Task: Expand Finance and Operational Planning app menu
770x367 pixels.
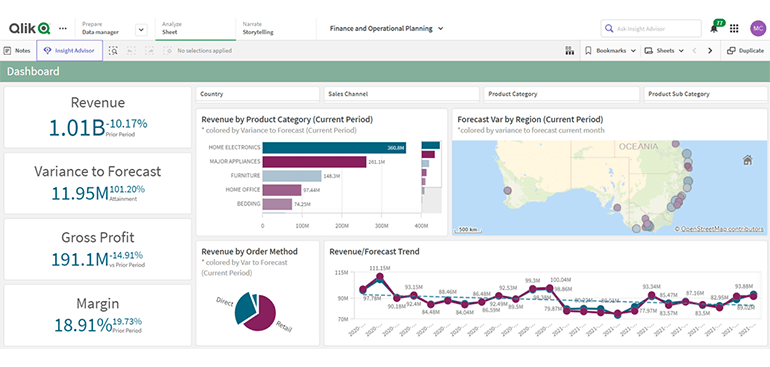Action: 386,28
